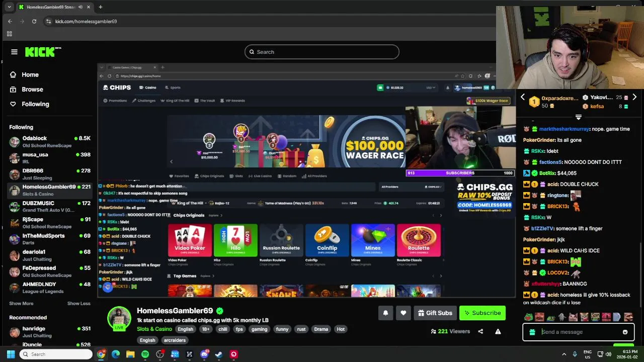Open the Windows Start menu

[x=10, y=354]
